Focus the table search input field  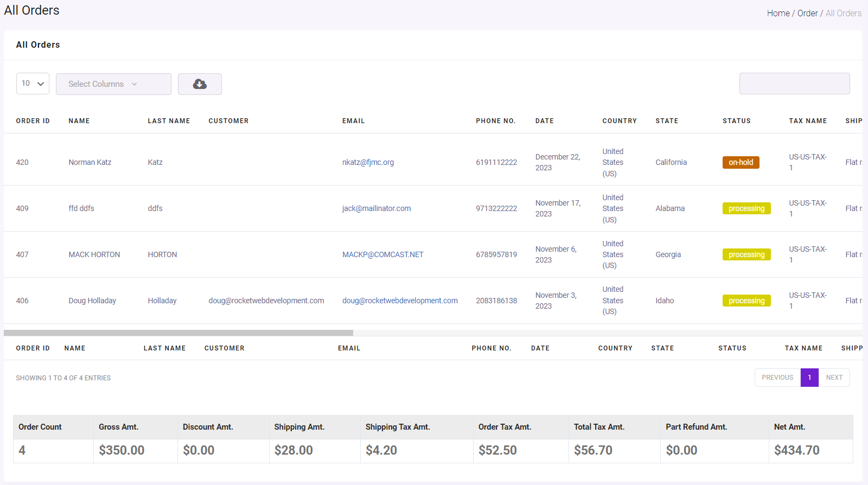(x=794, y=84)
